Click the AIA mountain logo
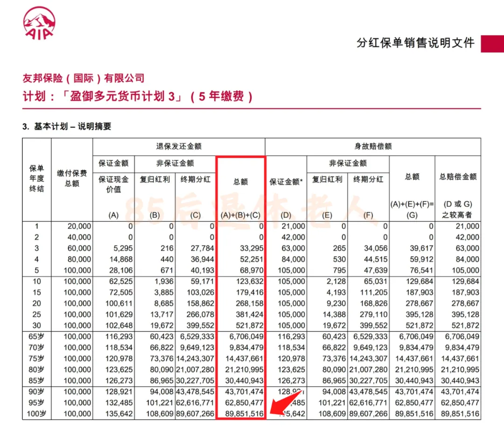The image size is (504, 427). tap(39, 23)
